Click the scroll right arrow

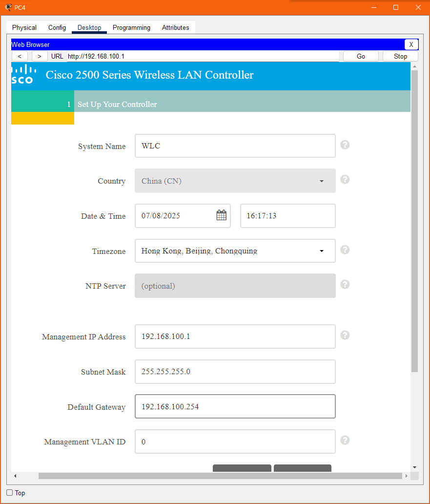click(406, 476)
